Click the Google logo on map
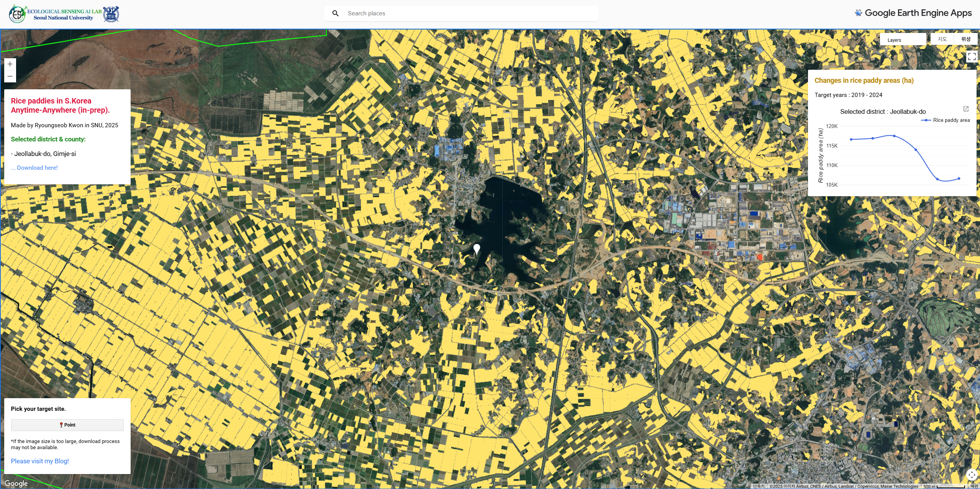Screen dimensions: 980x489 (16, 483)
